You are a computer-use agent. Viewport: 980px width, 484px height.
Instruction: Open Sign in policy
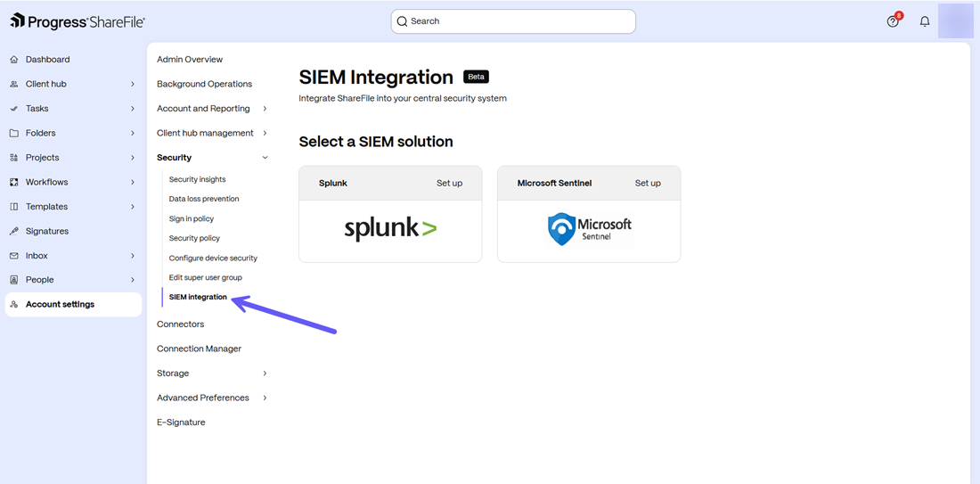pos(192,219)
